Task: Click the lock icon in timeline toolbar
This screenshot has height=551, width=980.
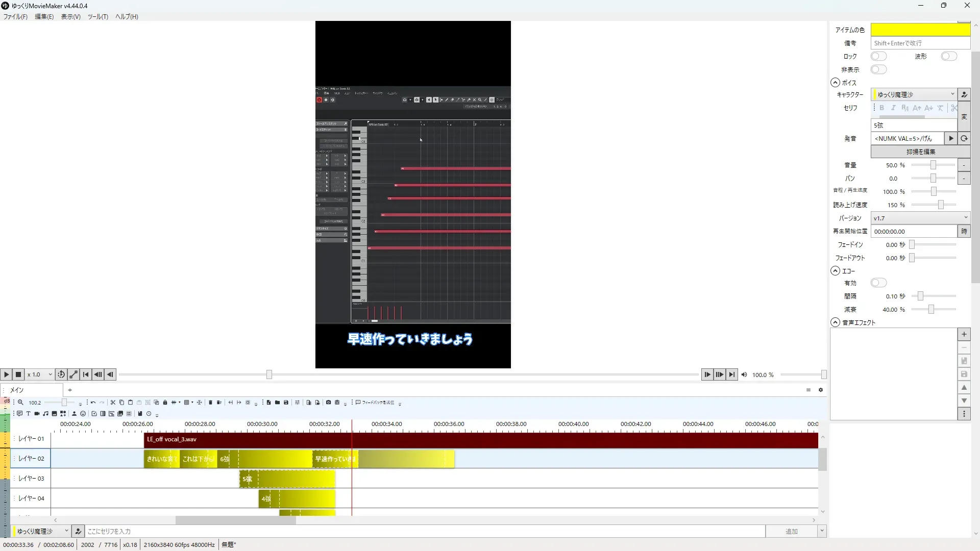Action: pos(165,403)
